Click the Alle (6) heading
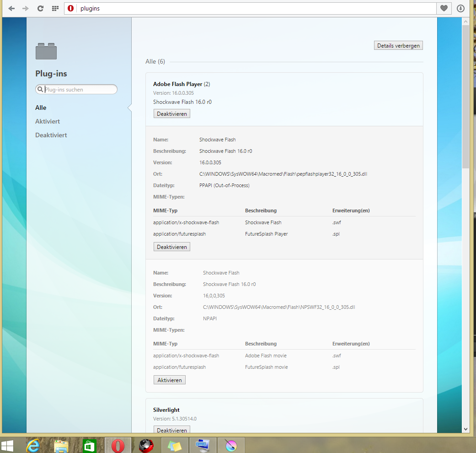The image size is (476, 453). coord(155,61)
